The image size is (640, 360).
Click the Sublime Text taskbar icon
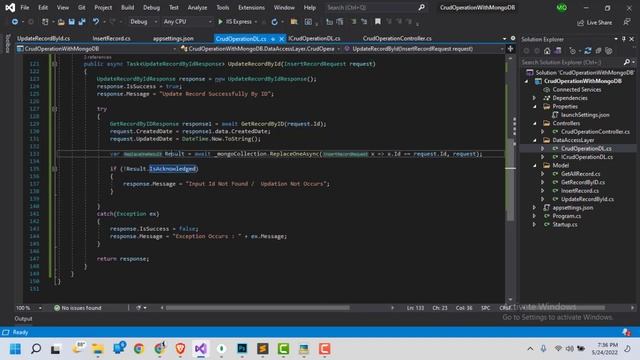coord(263,349)
